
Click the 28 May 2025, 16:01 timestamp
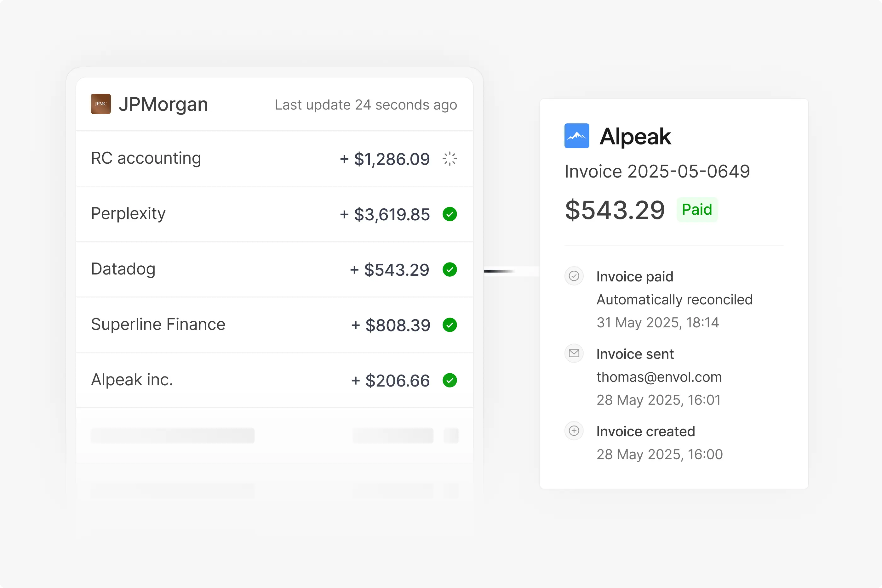[x=659, y=400]
